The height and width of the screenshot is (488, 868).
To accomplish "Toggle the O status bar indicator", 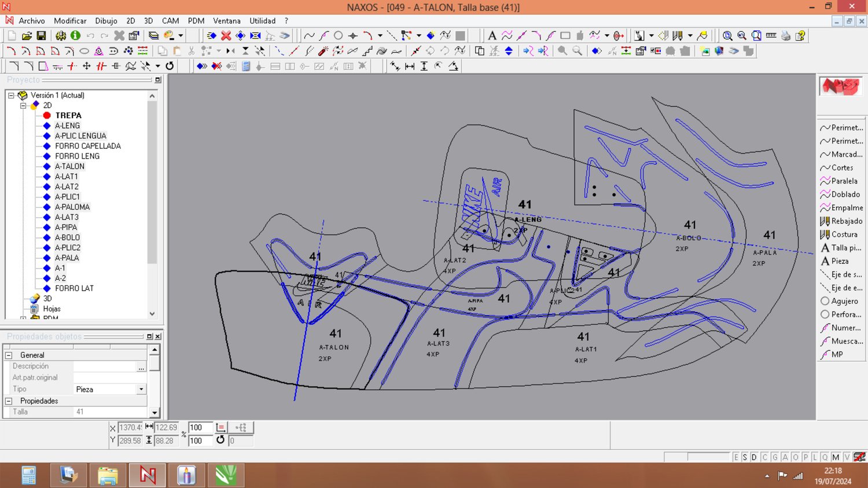I will [x=795, y=457].
